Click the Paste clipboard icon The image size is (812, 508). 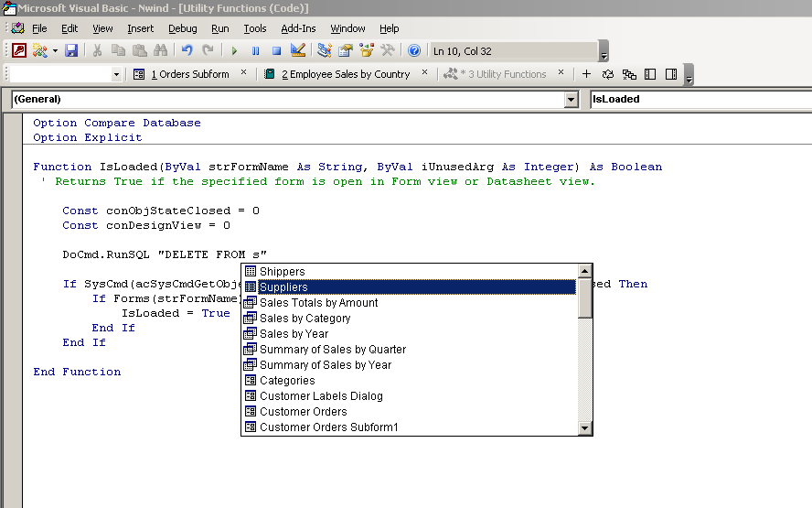139,50
